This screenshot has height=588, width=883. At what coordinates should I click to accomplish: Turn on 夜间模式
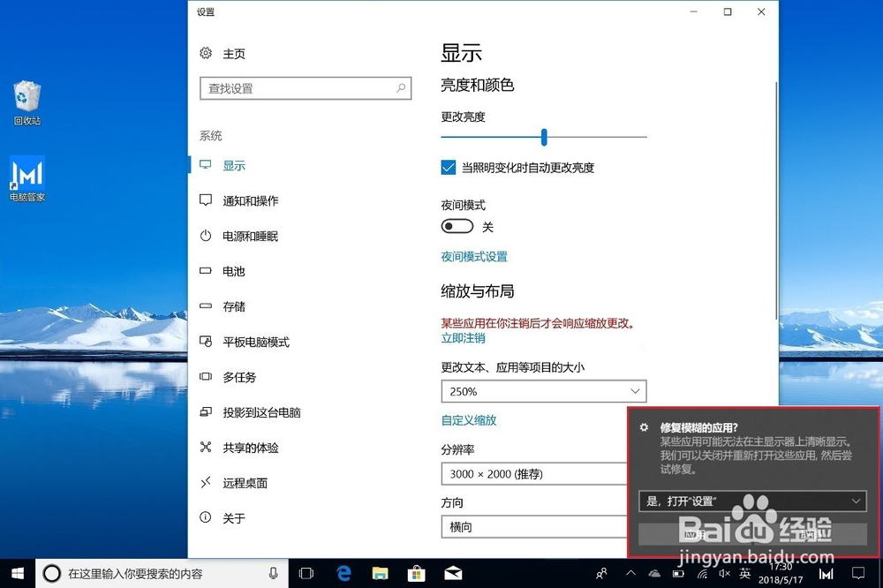[457, 226]
